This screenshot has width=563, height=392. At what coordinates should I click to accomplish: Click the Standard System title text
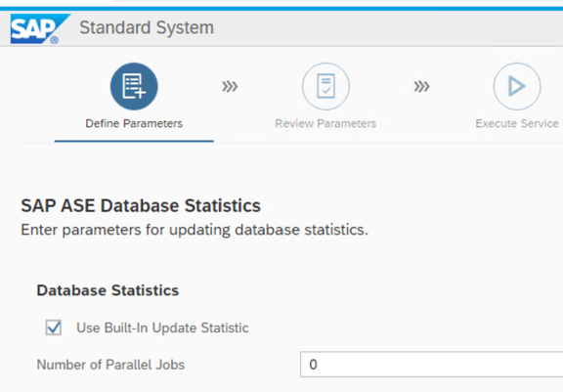(147, 27)
